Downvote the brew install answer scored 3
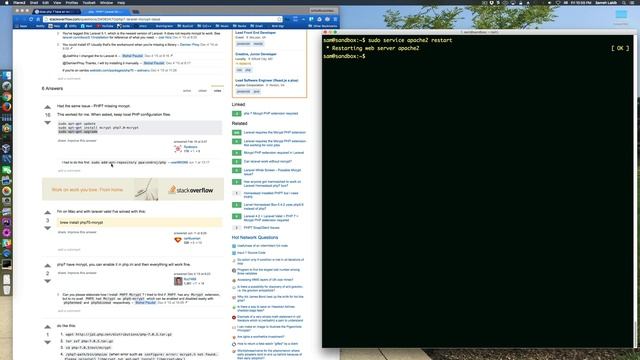The image size is (640, 360). point(47,228)
